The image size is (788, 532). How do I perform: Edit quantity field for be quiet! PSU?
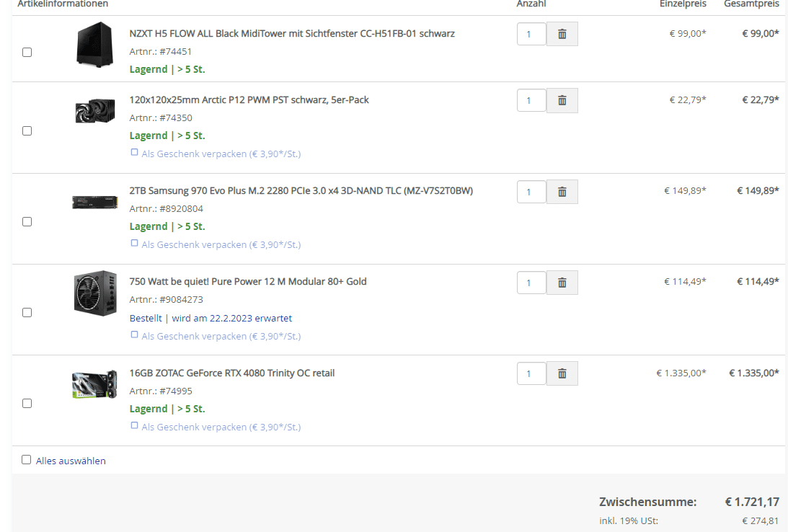click(531, 283)
